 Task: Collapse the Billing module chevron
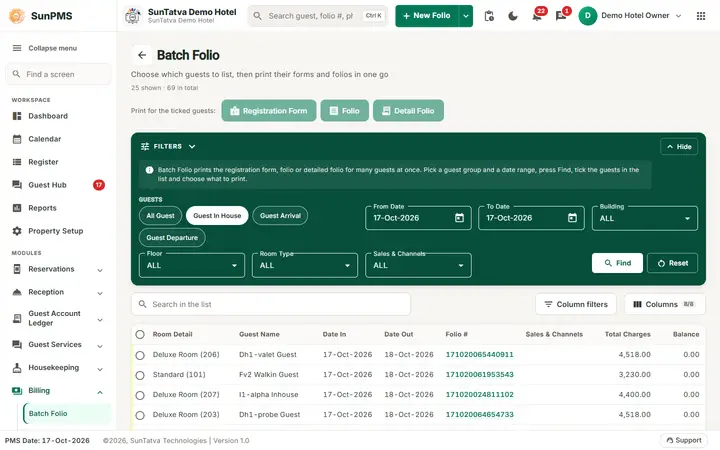coord(100,392)
